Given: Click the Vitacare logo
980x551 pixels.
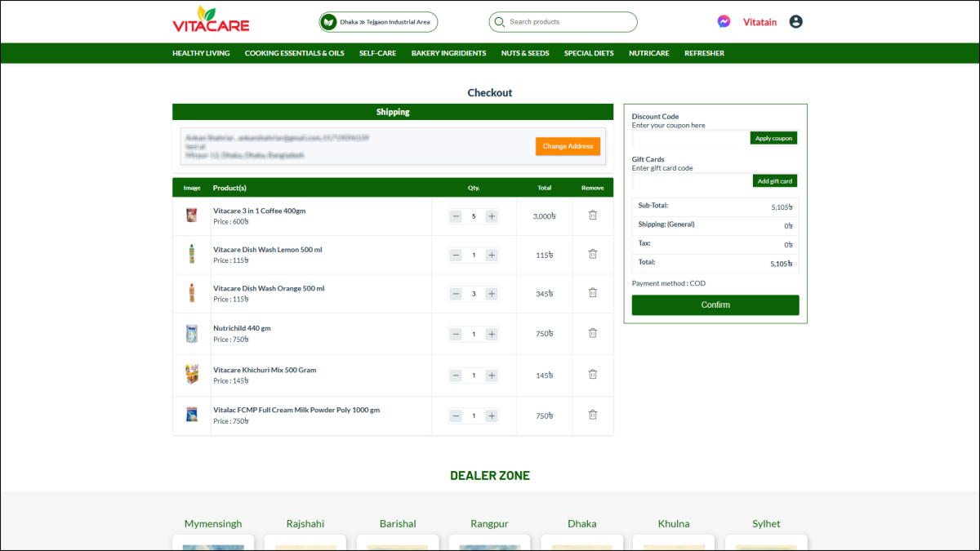Looking at the screenshot, I should coord(211,20).
